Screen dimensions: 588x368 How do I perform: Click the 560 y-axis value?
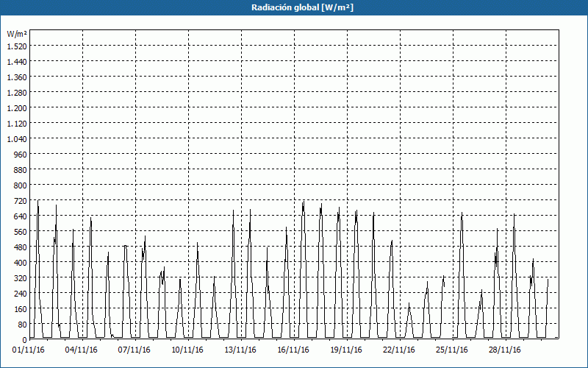click(x=20, y=232)
